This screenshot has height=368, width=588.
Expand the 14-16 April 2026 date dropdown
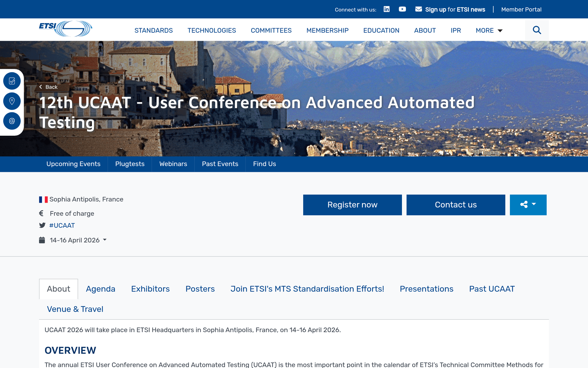click(78, 240)
